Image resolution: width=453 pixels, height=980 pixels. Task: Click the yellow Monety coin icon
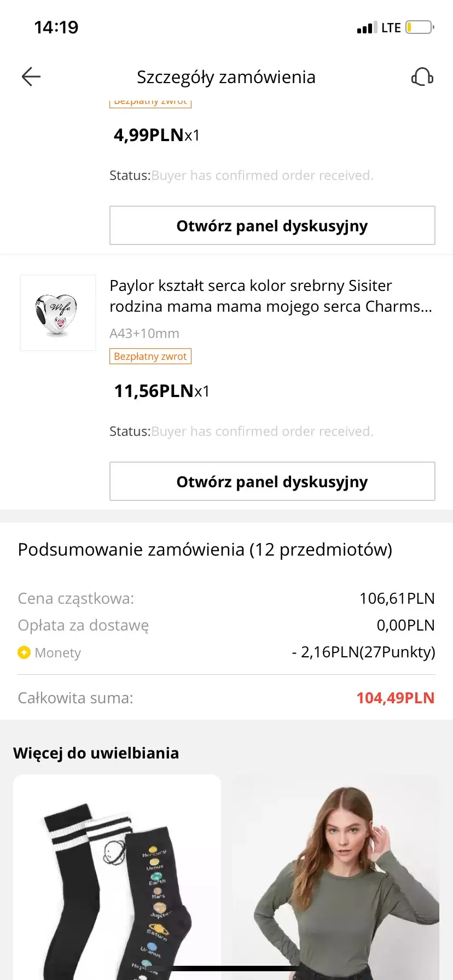[24, 652]
